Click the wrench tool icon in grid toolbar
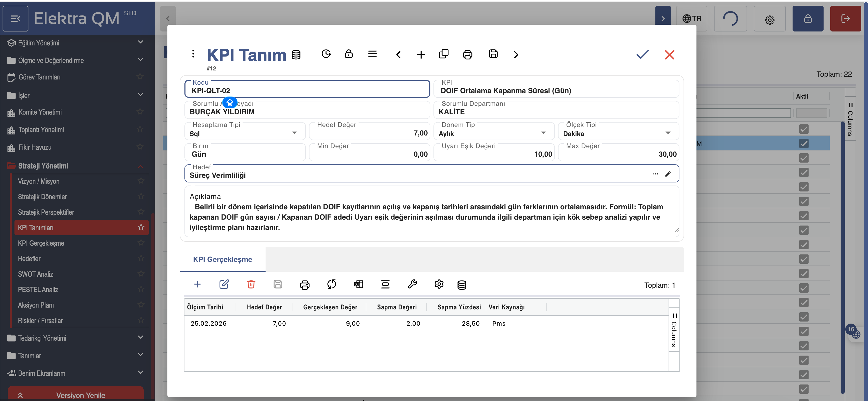The image size is (868, 401). point(412,284)
